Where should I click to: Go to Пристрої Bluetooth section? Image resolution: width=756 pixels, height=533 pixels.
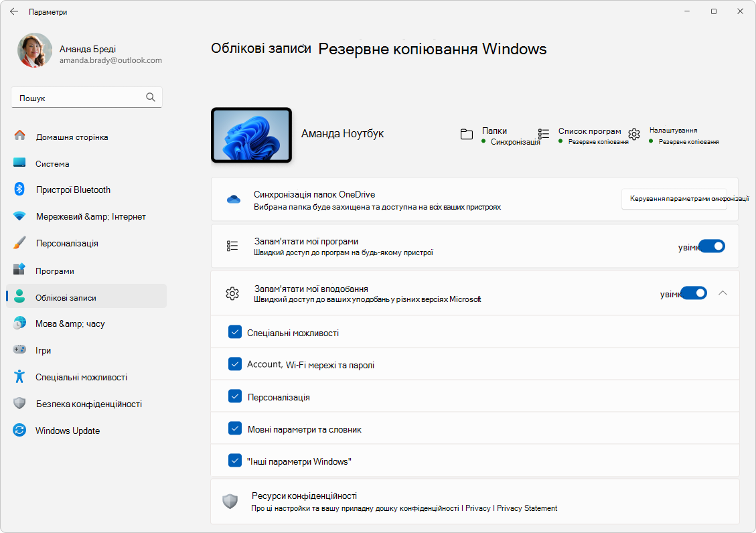(86, 190)
